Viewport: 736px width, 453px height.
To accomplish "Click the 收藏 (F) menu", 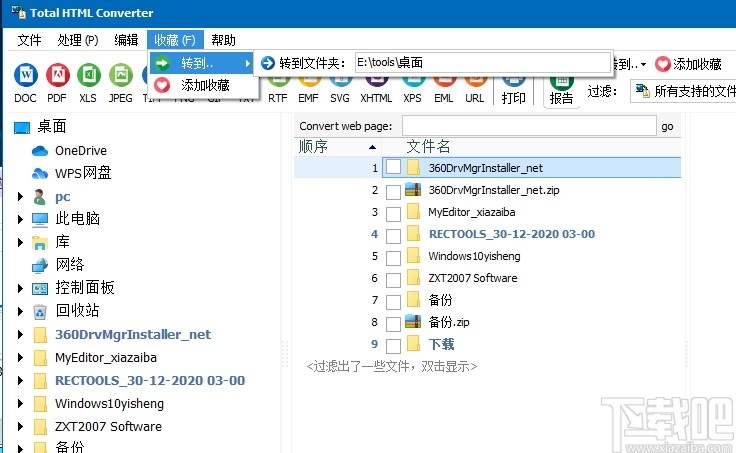I will (x=175, y=40).
